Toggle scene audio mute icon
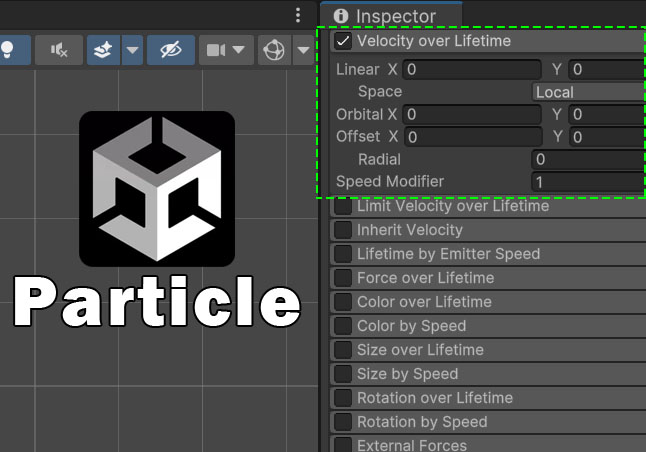646x452 pixels. click(59, 50)
